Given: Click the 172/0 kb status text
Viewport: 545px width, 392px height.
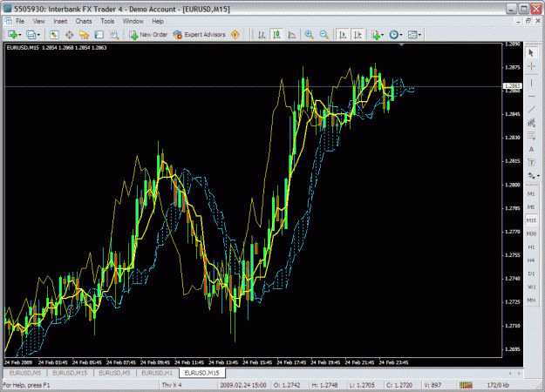Looking at the screenshot, I should point(498,385).
